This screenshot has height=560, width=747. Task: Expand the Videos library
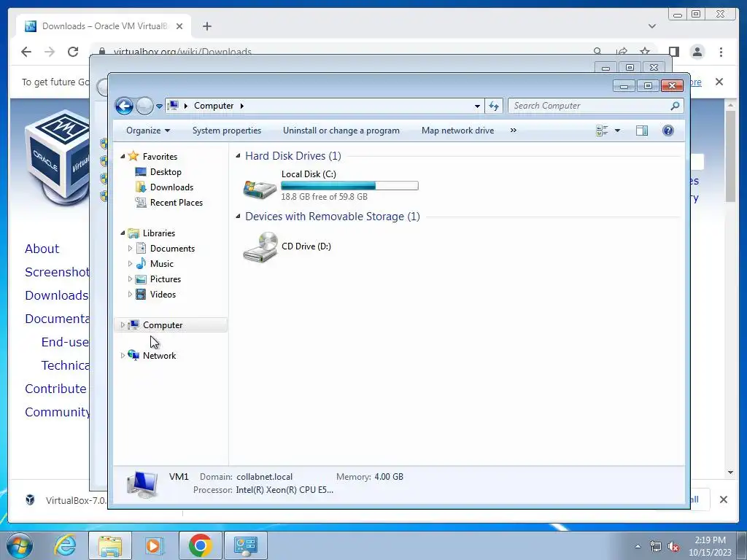[x=130, y=295]
